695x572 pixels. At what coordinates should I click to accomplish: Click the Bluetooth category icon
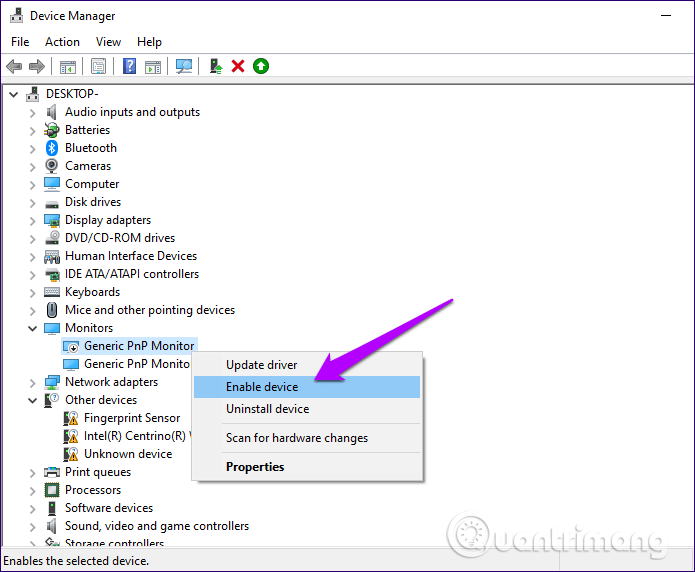click(x=52, y=148)
